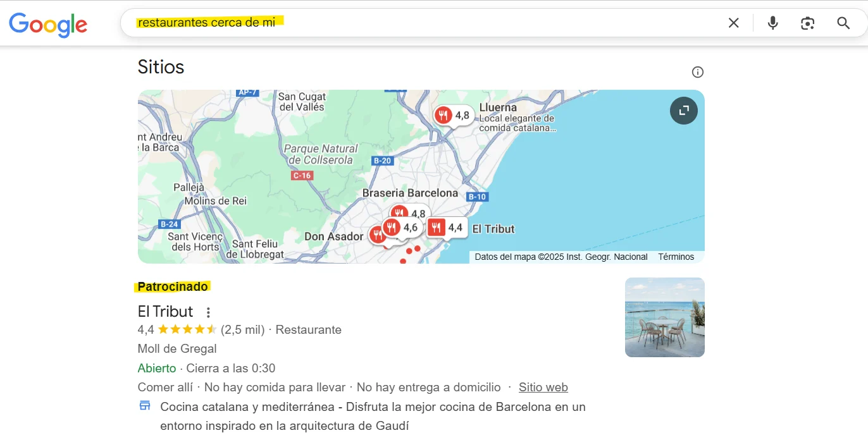Open the Términos link on the map
Viewport: 868px width, 440px height.
point(676,257)
